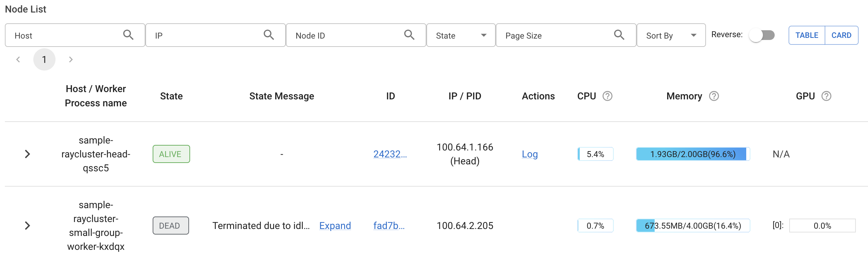Open the Memory column help icon
Screen dimensions: 868x262
tap(714, 96)
